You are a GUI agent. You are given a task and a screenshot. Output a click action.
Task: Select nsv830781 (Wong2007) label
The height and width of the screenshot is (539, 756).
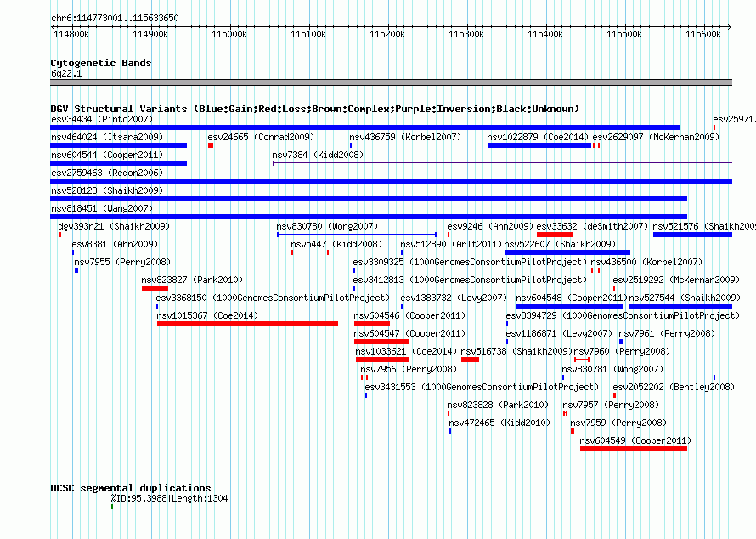612,369
